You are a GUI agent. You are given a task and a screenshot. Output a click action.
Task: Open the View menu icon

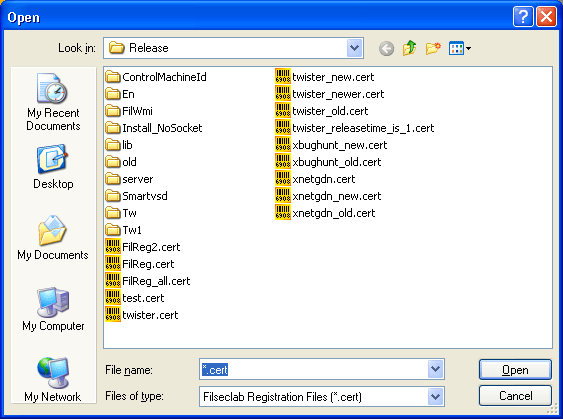click(x=460, y=48)
